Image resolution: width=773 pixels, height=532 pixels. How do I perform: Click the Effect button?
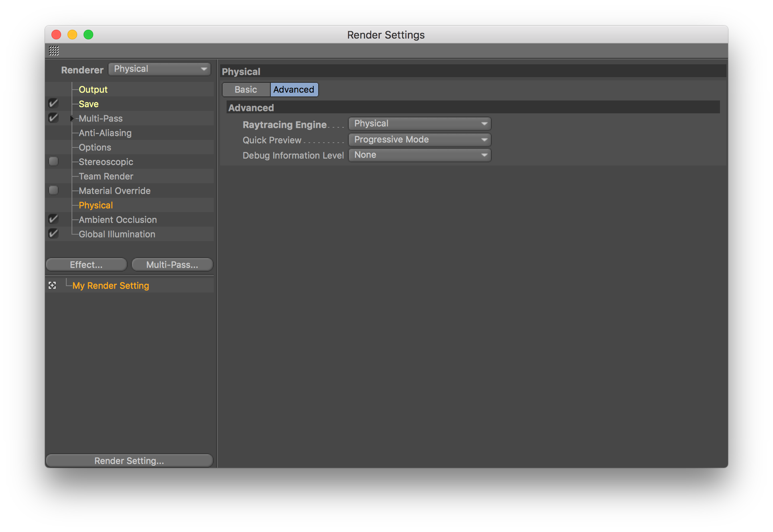[86, 264]
